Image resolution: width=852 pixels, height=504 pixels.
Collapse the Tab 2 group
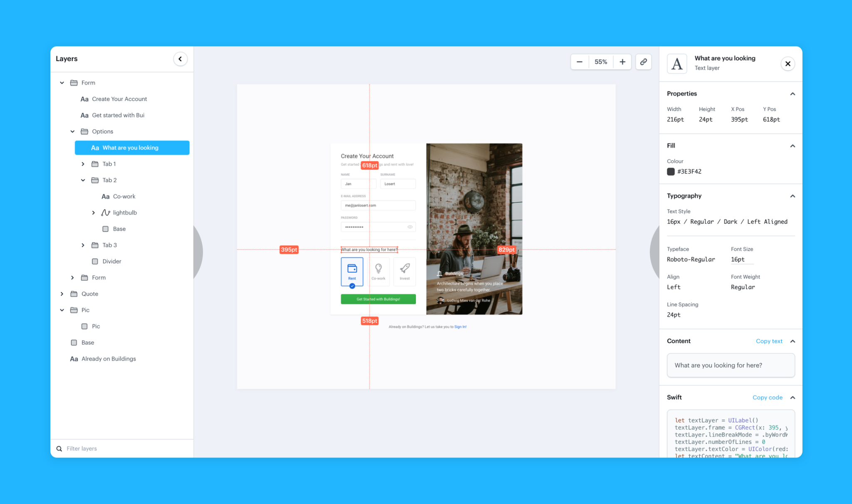click(x=83, y=180)
